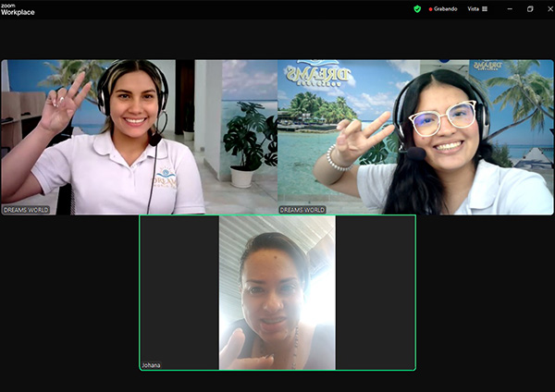Select the left DREAMS WORLD video tile
This screenshot has height=392, width=555.
pos(139,137)
